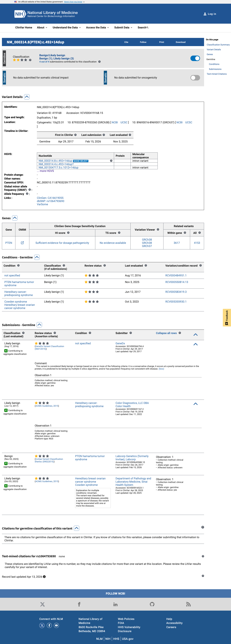Click help icon beside Variation/condition record
The height and width of the screenshot is (644, 231).
[201, 265]
